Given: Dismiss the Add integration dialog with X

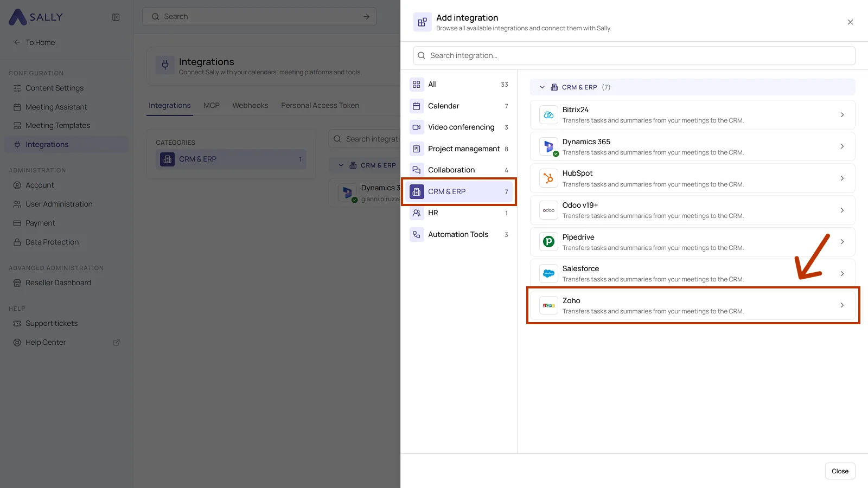Looking at the screenshot, I should [850, 22].
